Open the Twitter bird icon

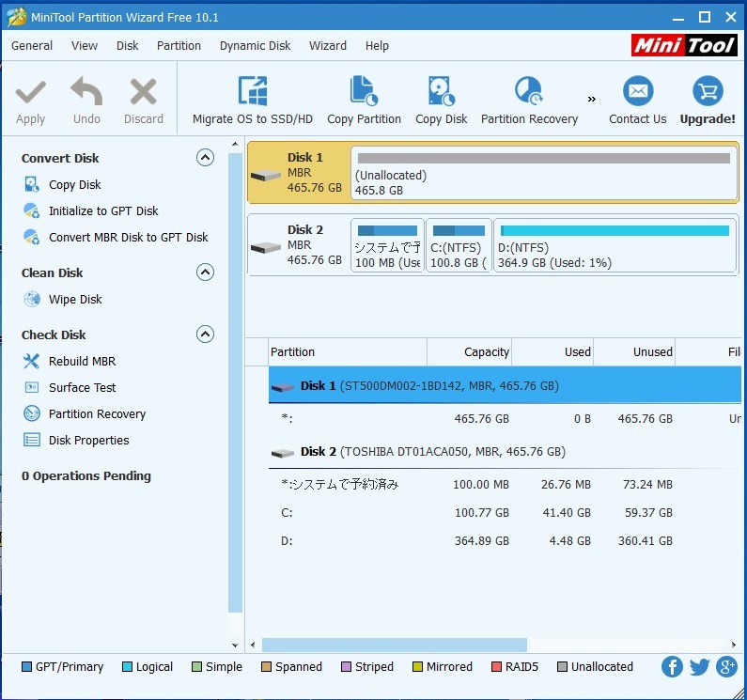pyautogui.click(x=699, y=666)
